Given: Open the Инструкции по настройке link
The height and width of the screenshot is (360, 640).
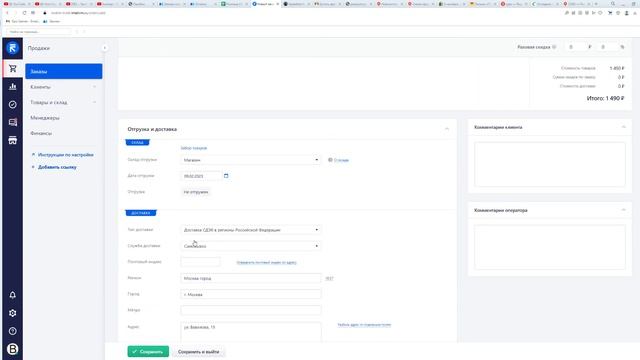Looking at the screenshot, I should [x=65, y=155].
